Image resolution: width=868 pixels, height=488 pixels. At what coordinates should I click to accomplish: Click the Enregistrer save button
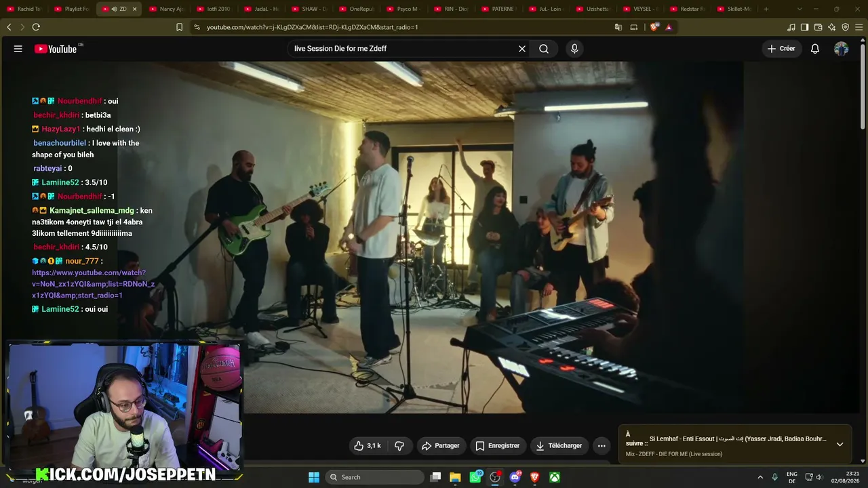497,445
